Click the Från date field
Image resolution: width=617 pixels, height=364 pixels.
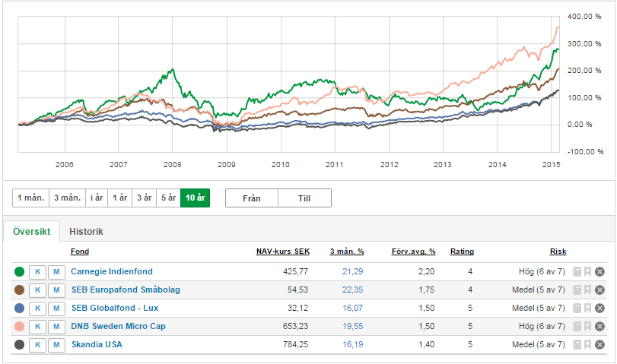tap(251, 198)
